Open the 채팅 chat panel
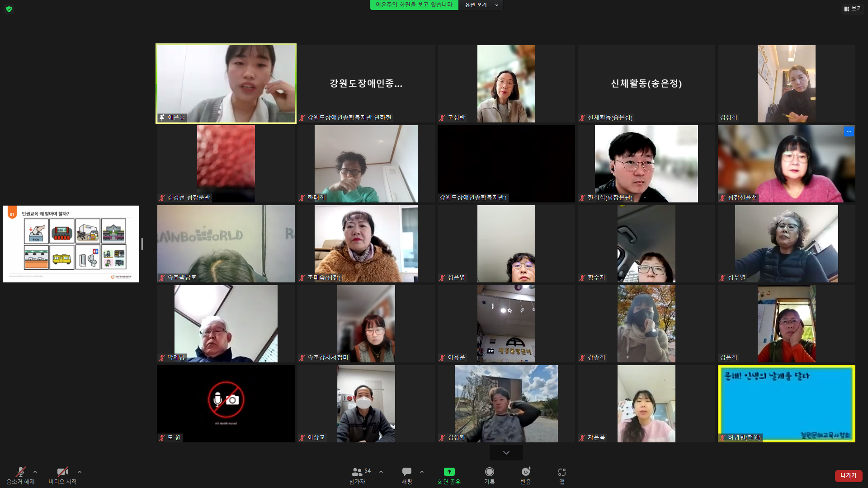Screen dimensions: 868x488 click(x=407, y=475)
